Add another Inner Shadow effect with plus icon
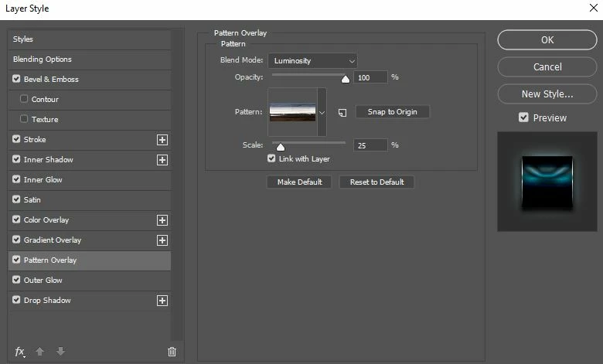The height and width of the screenshot is (364, 603). [x=162, y=160]
